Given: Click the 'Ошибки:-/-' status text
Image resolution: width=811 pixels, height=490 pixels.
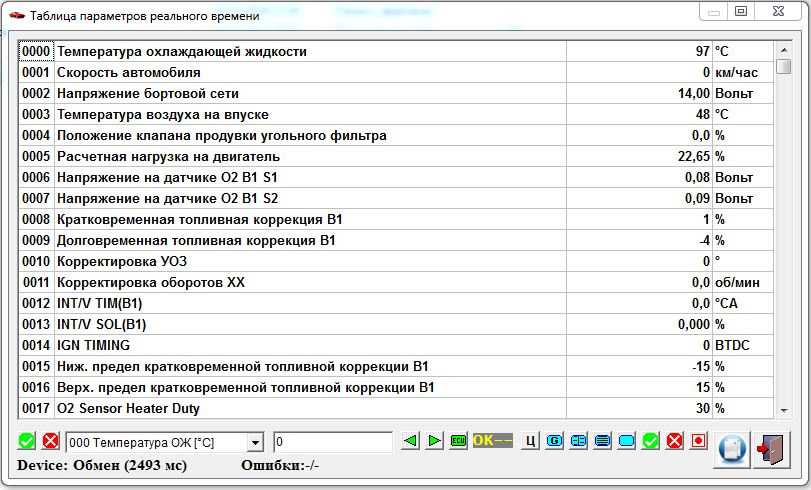Looking at the screenshot, I should click(x=280, y=465).
